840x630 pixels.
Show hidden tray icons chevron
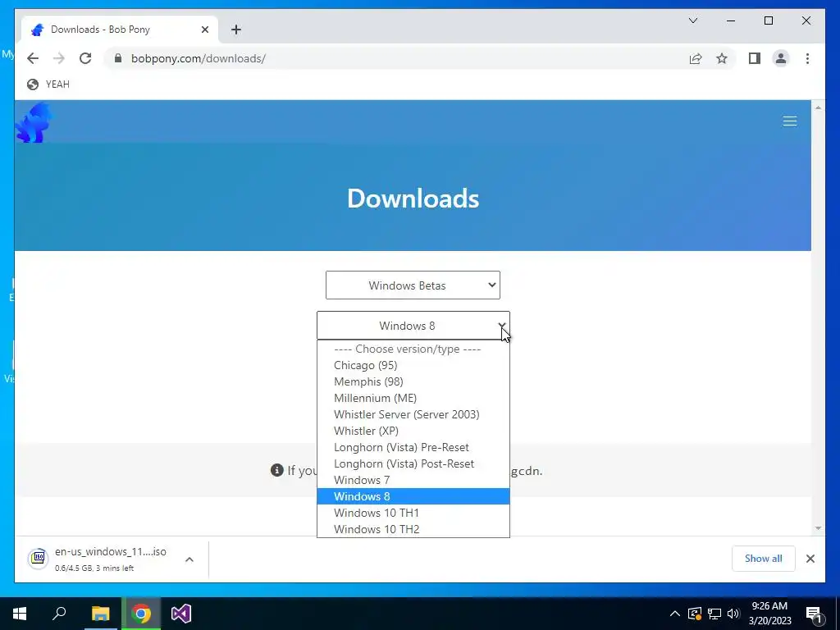click(675, 614)
